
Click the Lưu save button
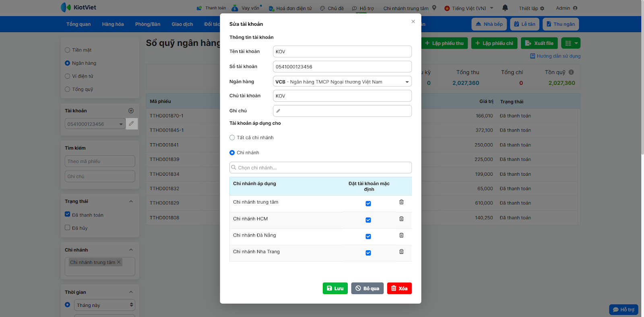335,288
